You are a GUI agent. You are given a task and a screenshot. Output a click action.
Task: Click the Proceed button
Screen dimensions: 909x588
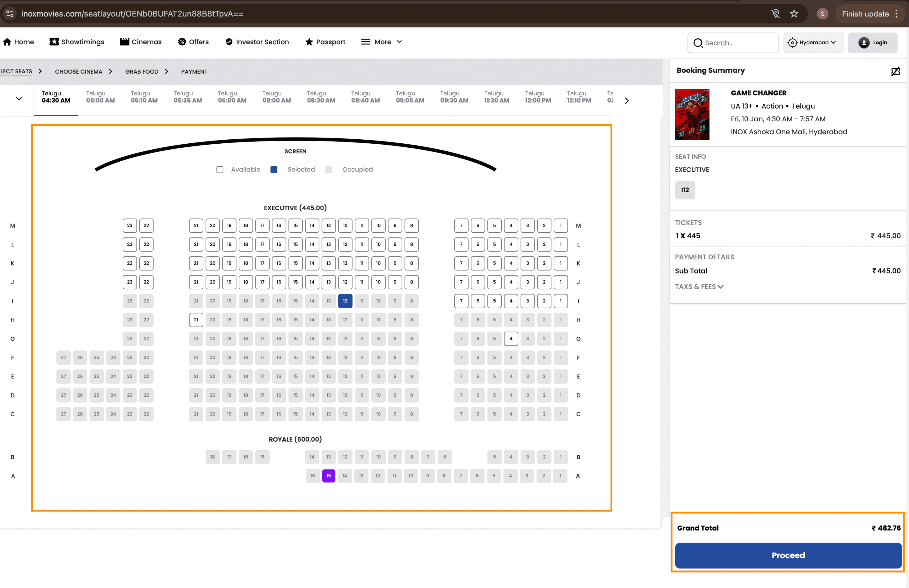coord(788,556)
